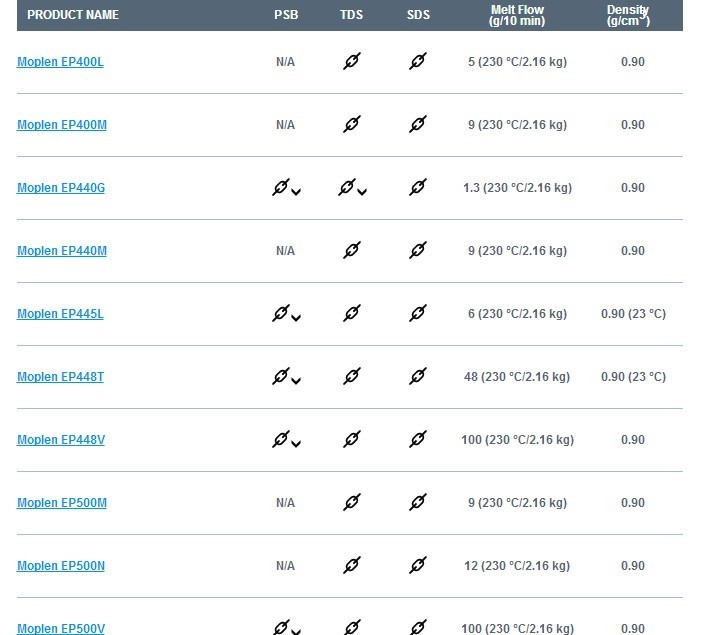This screenshot has width=702, height=635.
Task: Expand PSB dropdown arrow for Moplen EP445L
Action: coord(296,318)
